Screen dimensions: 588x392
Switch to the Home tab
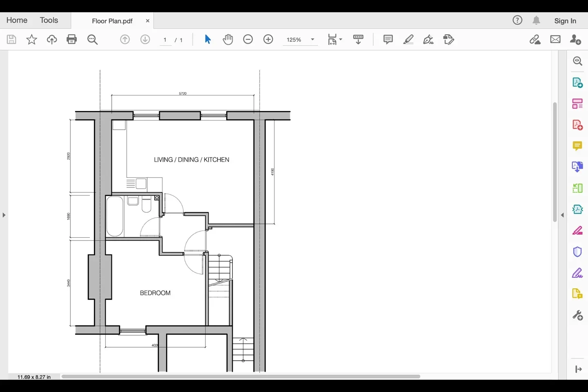coord(17,20)
